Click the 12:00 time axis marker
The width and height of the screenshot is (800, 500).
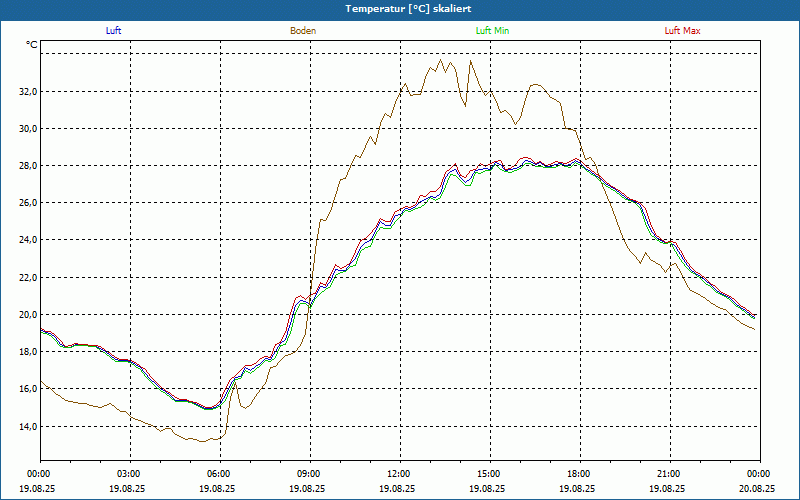[x=399, y=473]
